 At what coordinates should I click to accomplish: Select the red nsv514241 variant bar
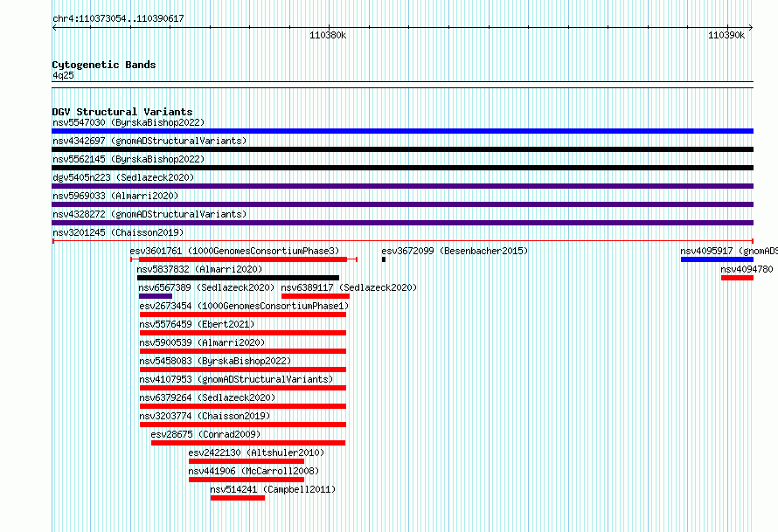[238, 498]
